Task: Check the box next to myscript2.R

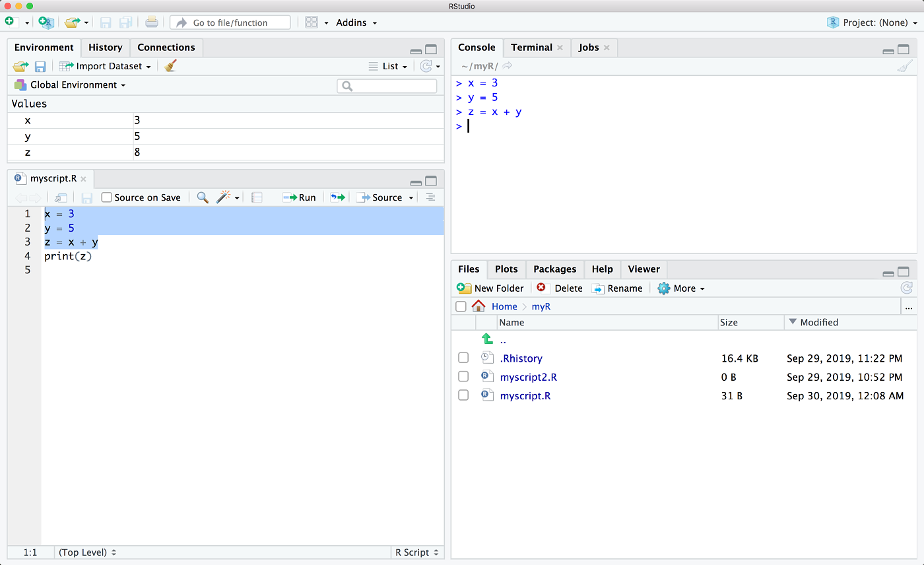Action: click(463, 377)
